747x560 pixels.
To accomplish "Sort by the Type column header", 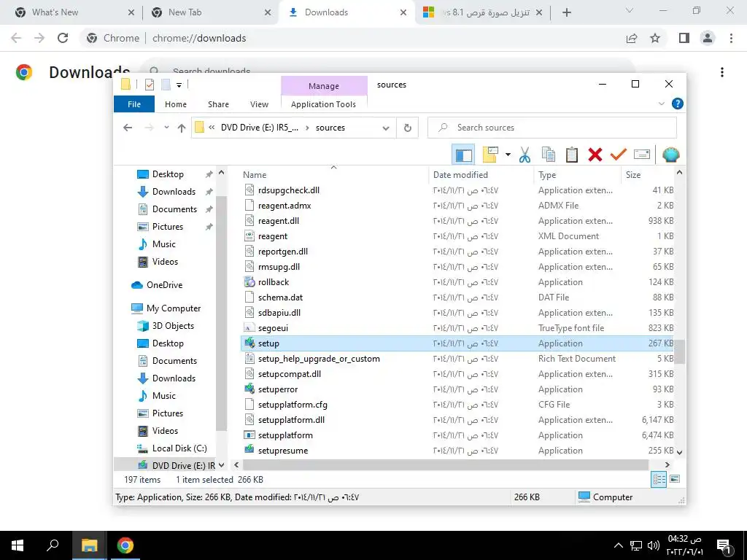I will [576, 175].
